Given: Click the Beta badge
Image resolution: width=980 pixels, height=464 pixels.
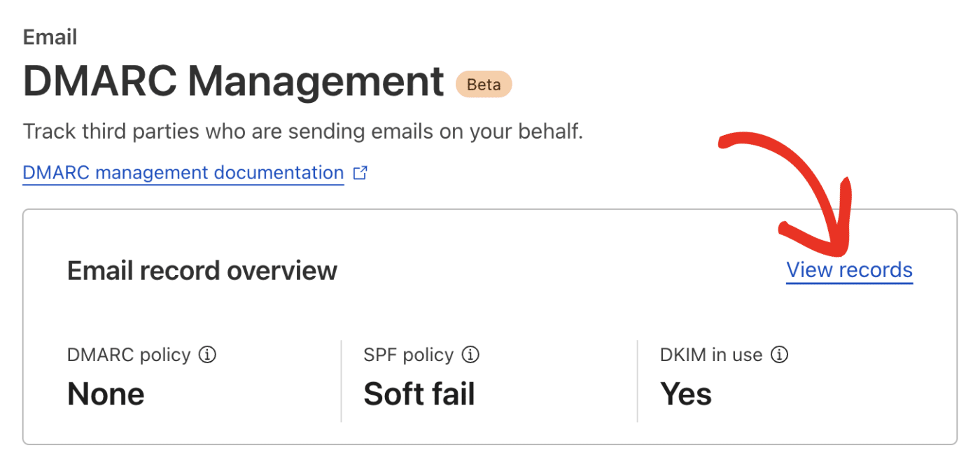Looking at the screenshot, I should tap(484, 85).
